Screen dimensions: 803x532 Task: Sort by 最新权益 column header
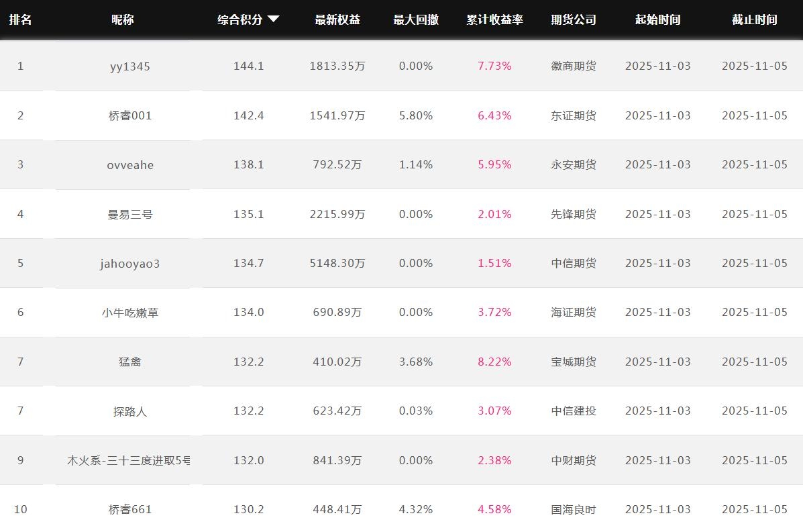pyautogui.click(x=337, y=20)
